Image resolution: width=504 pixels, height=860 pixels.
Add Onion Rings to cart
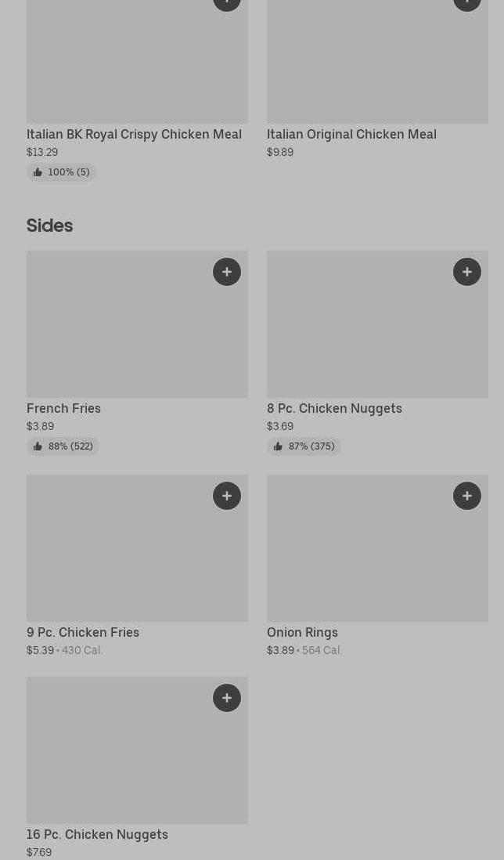467,496
